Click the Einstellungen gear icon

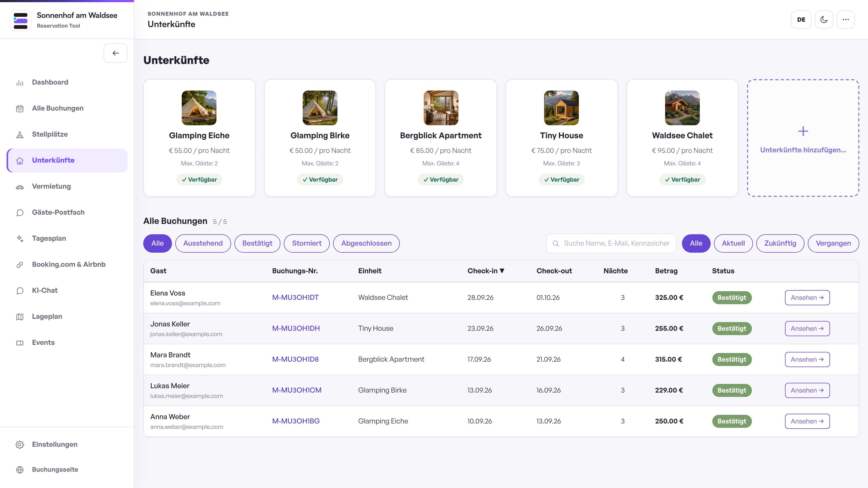pyautogui.click(x=20, y=445)
